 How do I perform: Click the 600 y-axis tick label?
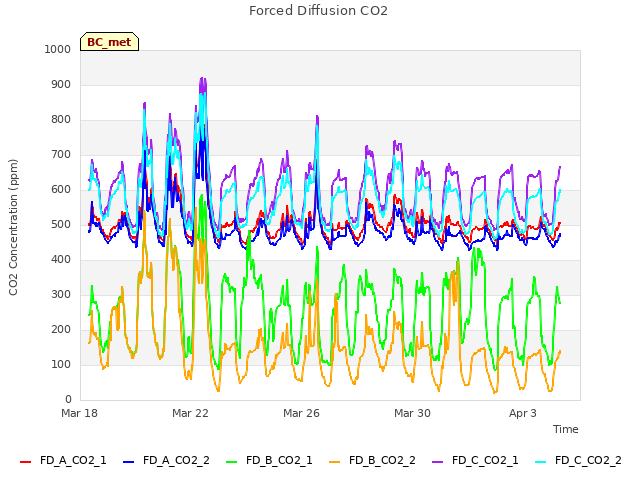pyautogui.click(x=61, y=190)
